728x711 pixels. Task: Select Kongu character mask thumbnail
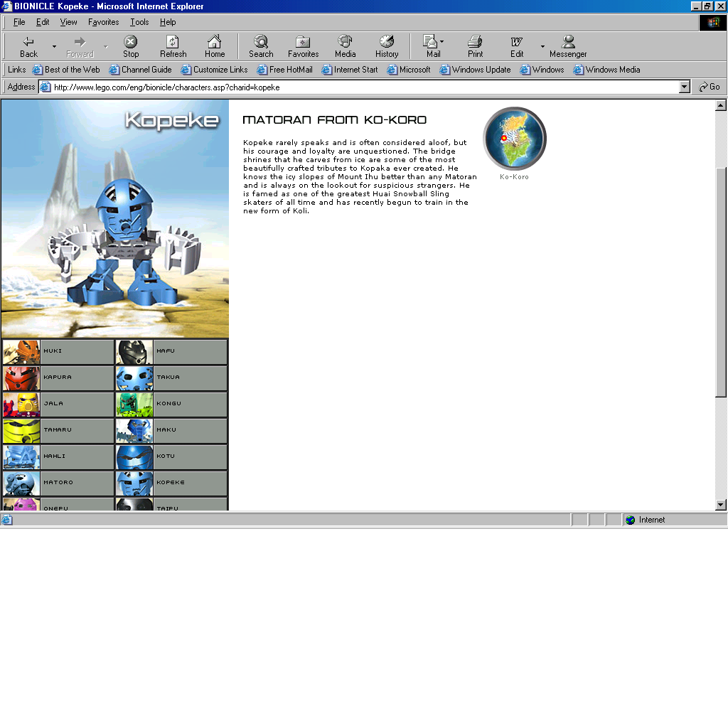click(134, 405)
